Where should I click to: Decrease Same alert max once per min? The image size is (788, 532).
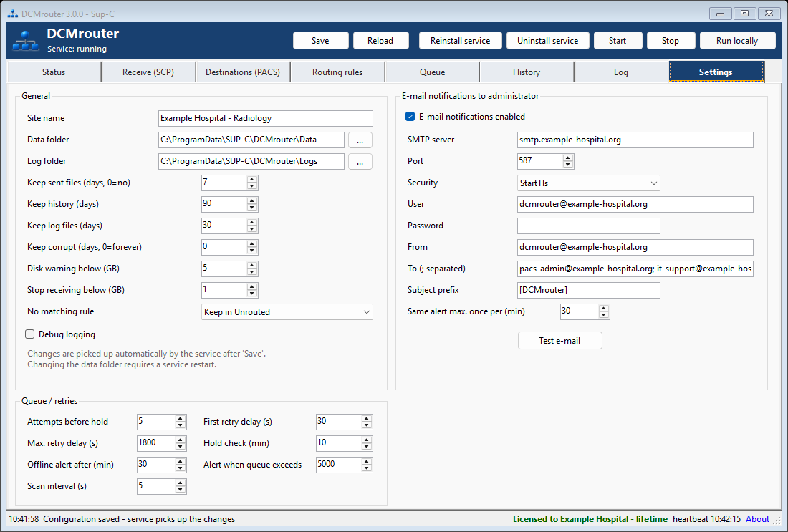coord(604,315)
